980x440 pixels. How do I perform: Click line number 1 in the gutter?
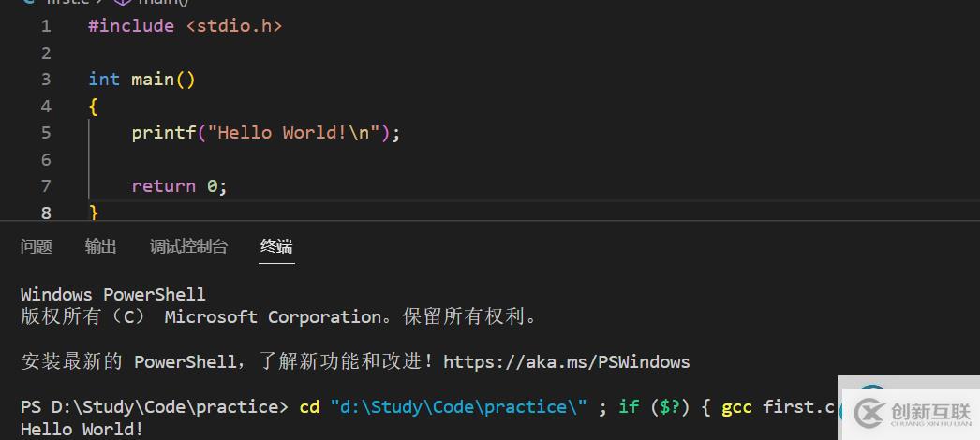pyautogui.click(x=46, y=26)
